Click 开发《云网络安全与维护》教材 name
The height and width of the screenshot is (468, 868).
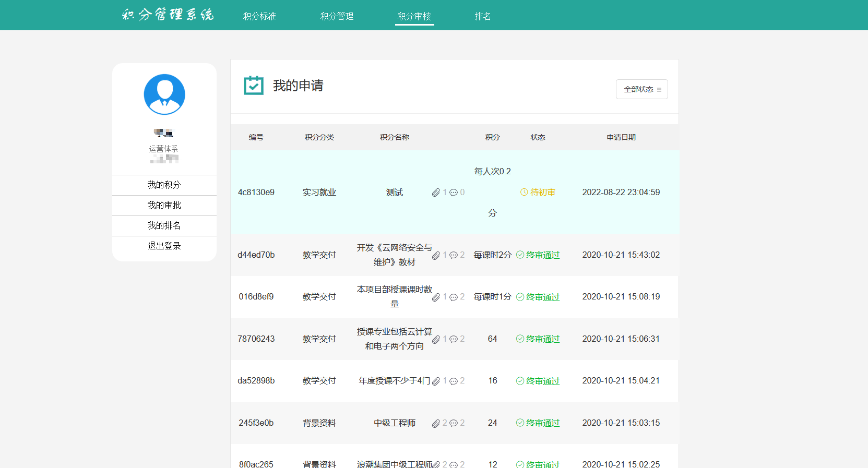395,255
